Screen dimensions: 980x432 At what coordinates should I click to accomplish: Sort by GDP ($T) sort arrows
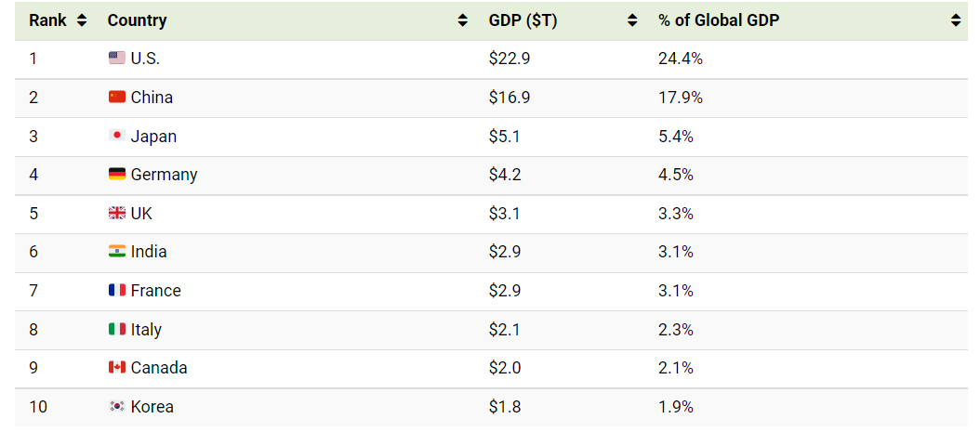click(x=632, y=20)
